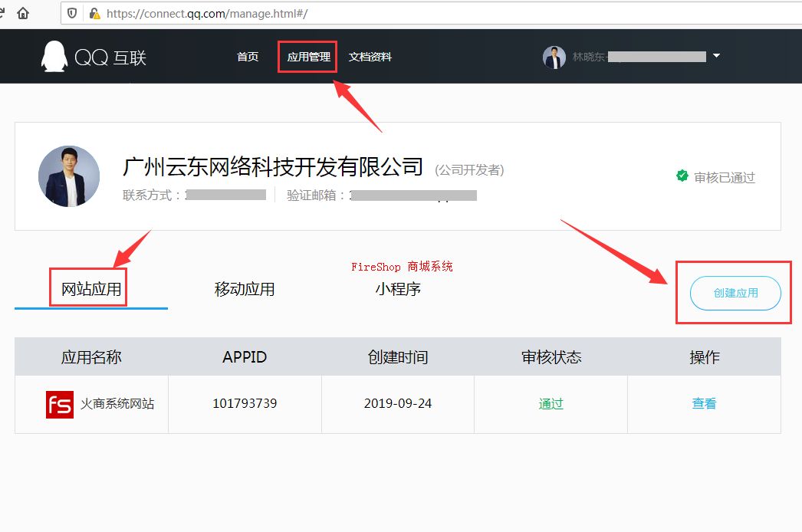Click the app name 火商系统网站

click(x=117, y=404)
